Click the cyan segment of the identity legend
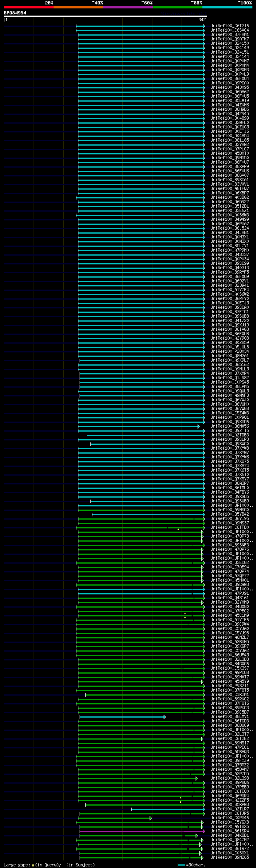The image size is (256, 868). coord(227,7)
